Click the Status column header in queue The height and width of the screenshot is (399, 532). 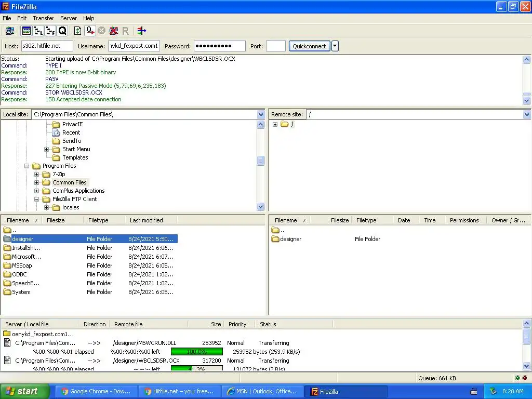pos(294,324)
